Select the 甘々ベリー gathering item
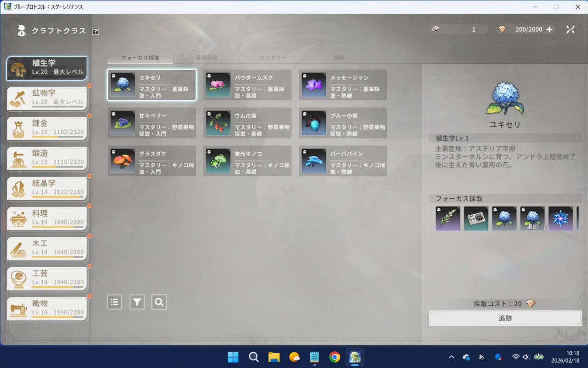 (x=152, y=123)
